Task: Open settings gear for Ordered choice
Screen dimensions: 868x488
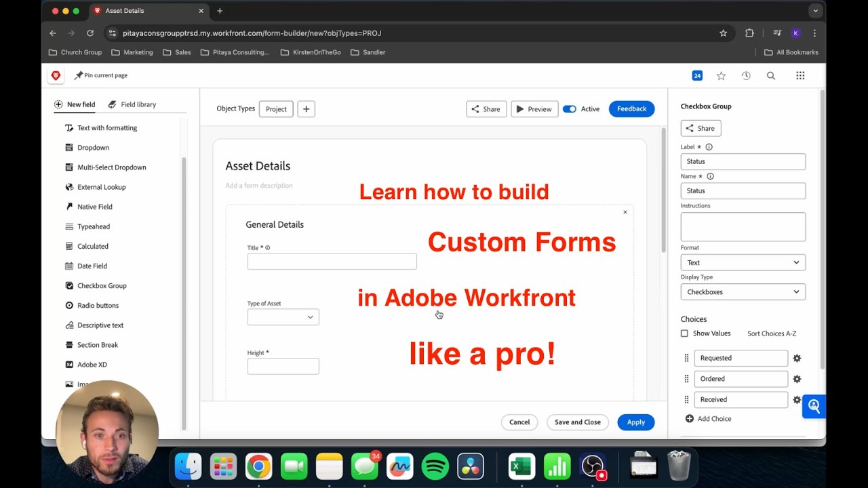Action: [x=797, y=379]
